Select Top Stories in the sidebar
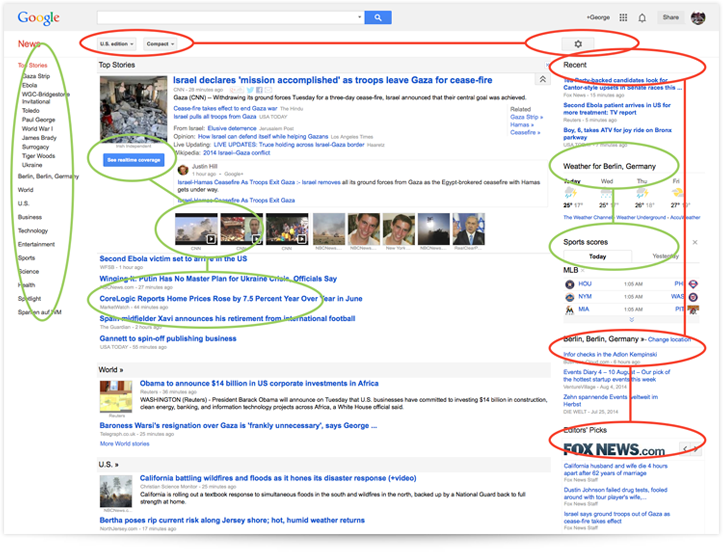The height and width of the screenshot is (552, 723). (32, 65)
